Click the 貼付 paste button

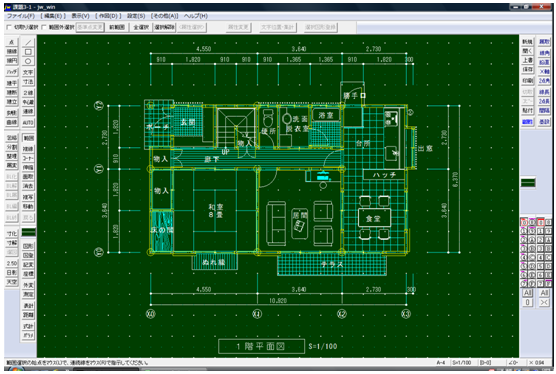click(528, 111)
